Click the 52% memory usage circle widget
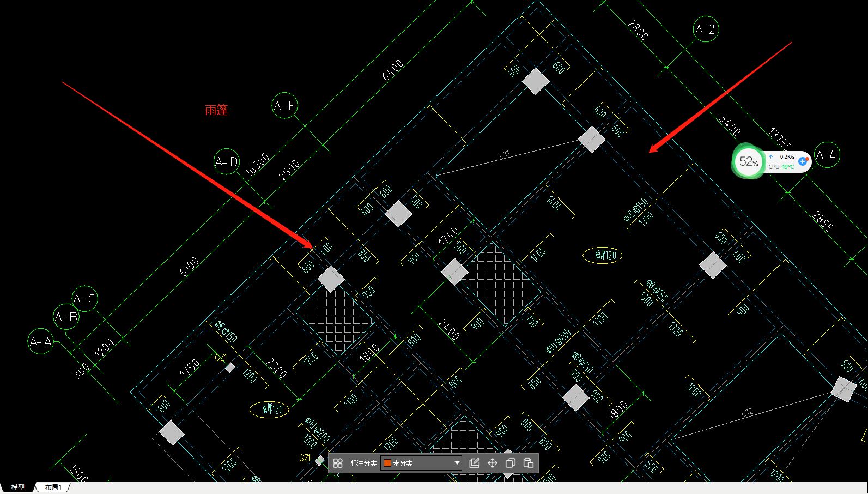 point(748,161)
